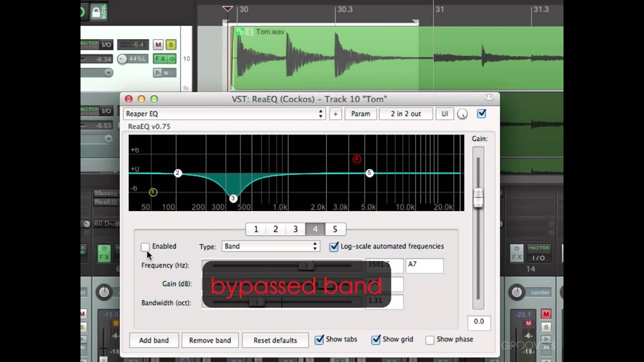The width and height of the screenshot is (644, 362).
Task: Solo track 14 with S button in mixer
Action: pos(546,327)
